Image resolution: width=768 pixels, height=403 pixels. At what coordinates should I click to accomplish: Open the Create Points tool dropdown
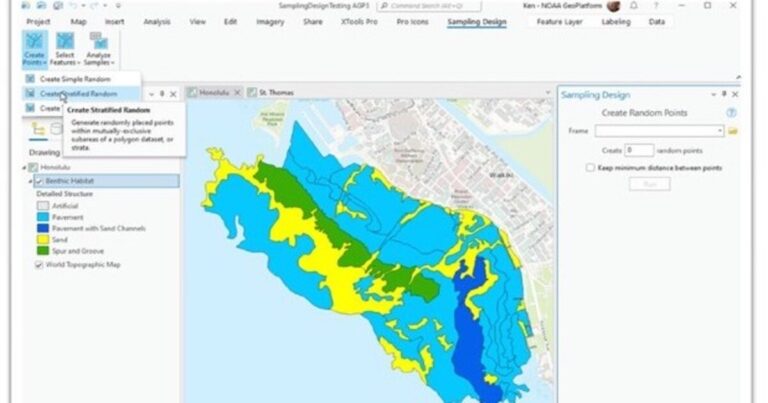pos(34,49)
